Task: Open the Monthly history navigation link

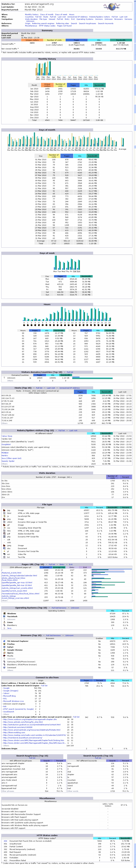Action: [x=32, y=15]
